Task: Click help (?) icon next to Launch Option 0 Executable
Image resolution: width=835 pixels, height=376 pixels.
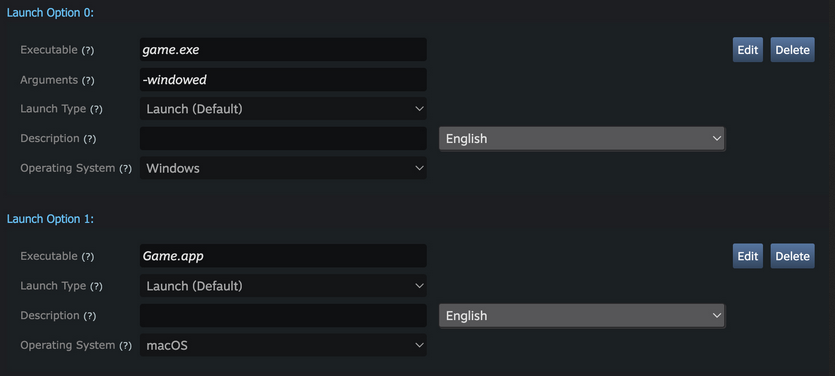Action: (x=88, y=51)
